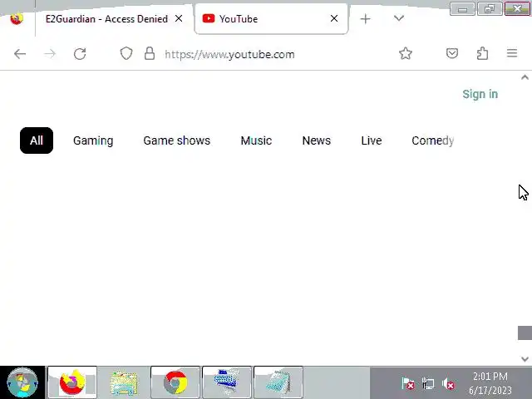Save page to Pocket
Screen dimensions: 532x399
click(452, 53)
